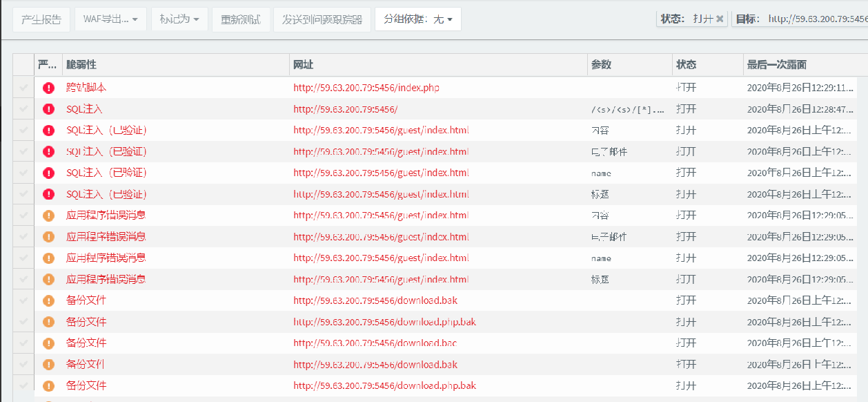Remove the 状态: 打开 filter chip

pos(720,19)
